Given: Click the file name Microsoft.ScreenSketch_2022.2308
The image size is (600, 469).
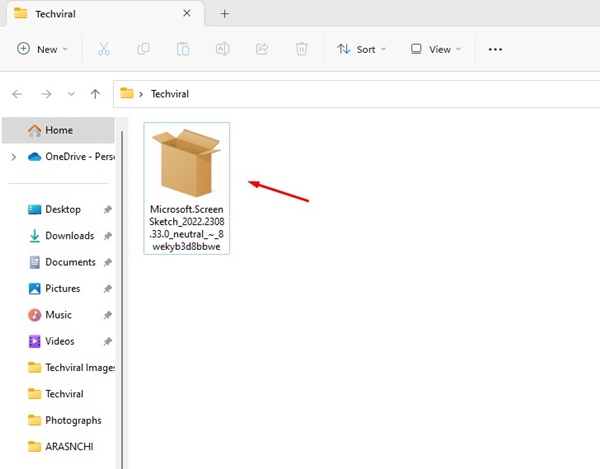Looking at the screenshot, I should click(x=187, y=228).
